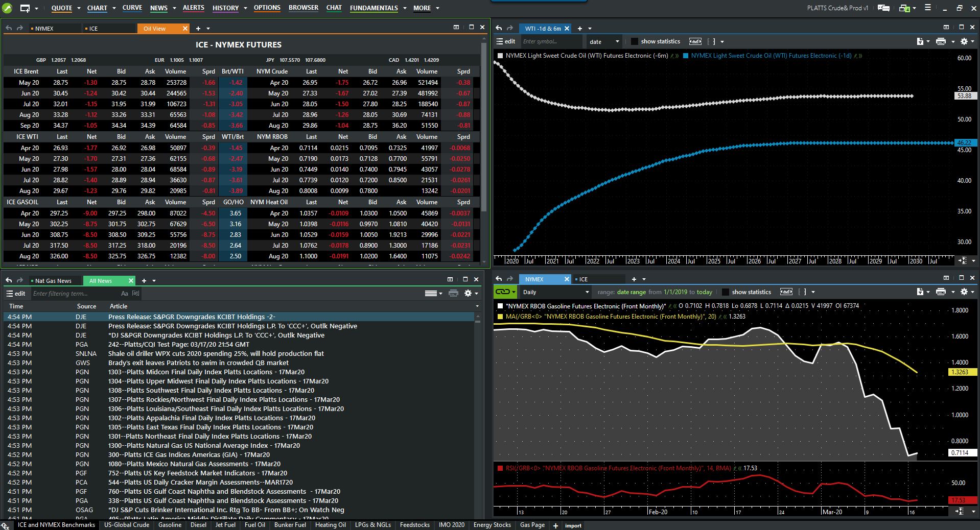Click the green link icon in RBOB chart

coord(503,292)
